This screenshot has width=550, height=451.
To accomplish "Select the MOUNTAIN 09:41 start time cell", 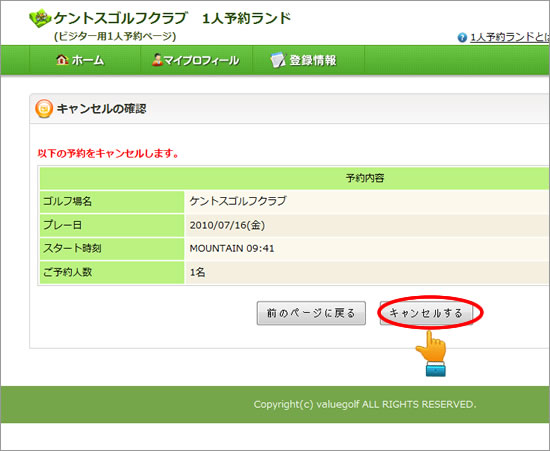I will point(367,248).
